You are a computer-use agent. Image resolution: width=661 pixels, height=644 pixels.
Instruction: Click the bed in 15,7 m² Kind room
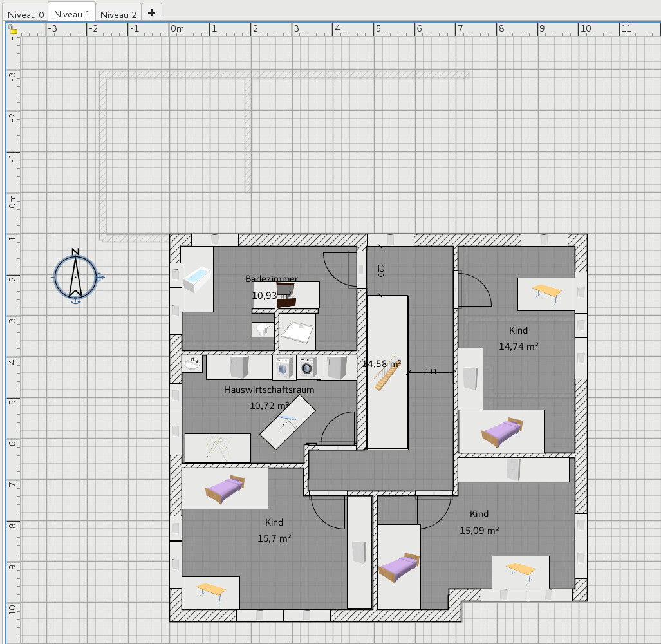click(225, 488)
